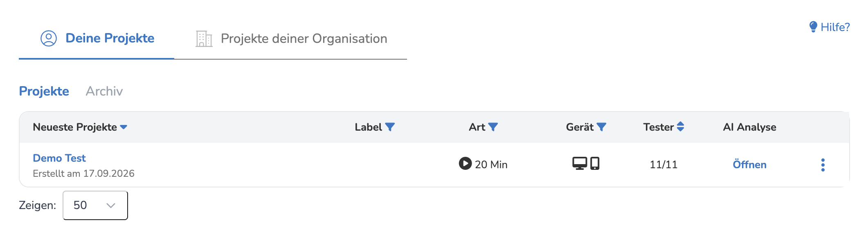Click the play icon next to 20 Min
This screenshot has width=868, height=236.
[x=465, y=163]
